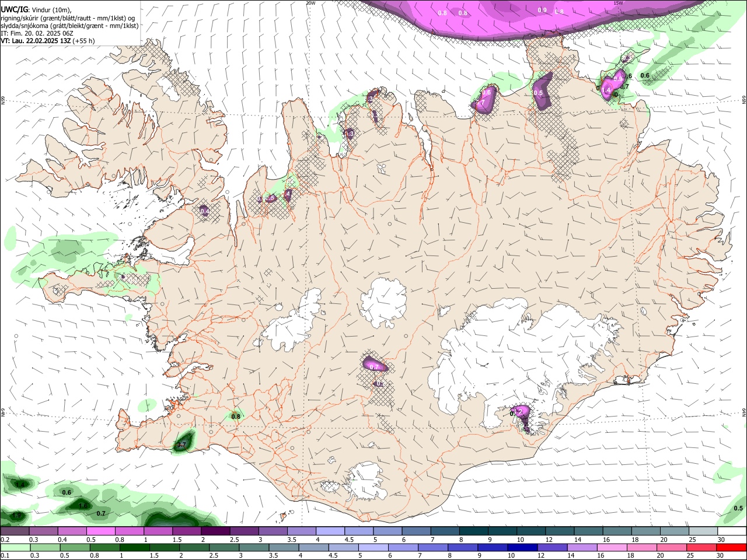This screenshot has width=747, height=560.
Task: Click the 'IT: Fim. 20. 02. 2025 06Z' line
Action: pos(36,33)
